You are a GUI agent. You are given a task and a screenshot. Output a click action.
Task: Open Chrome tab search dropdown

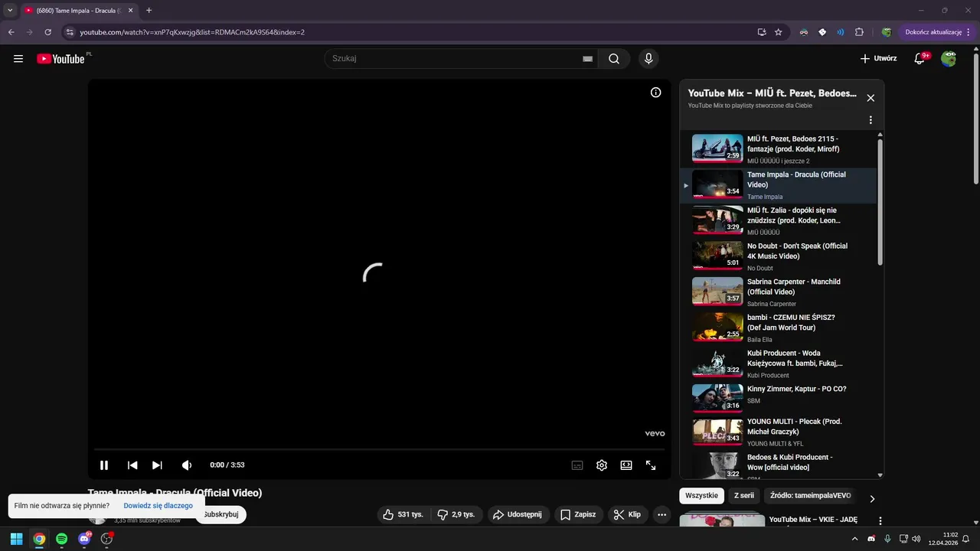10,10
